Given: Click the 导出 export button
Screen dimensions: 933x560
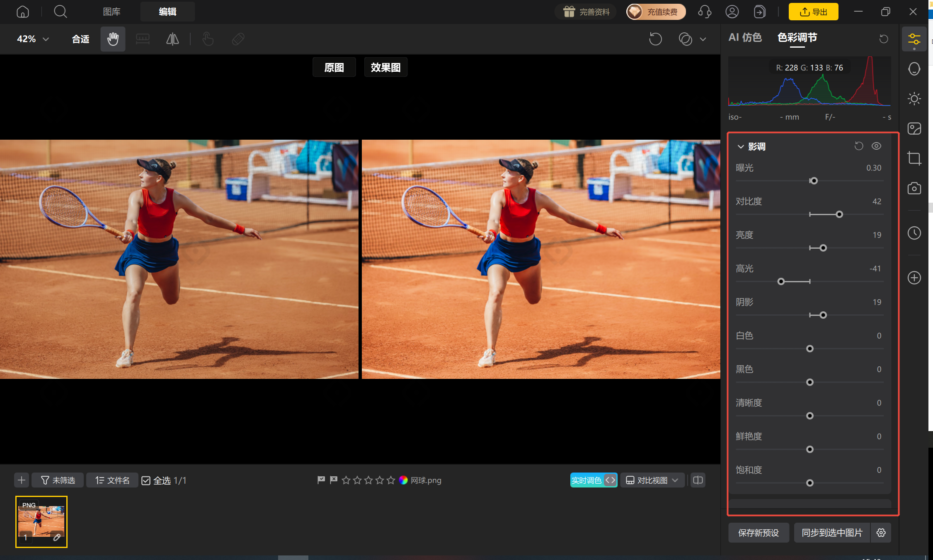Looking at the screenshot, I should pyautogui.click(x=813, y=12).
